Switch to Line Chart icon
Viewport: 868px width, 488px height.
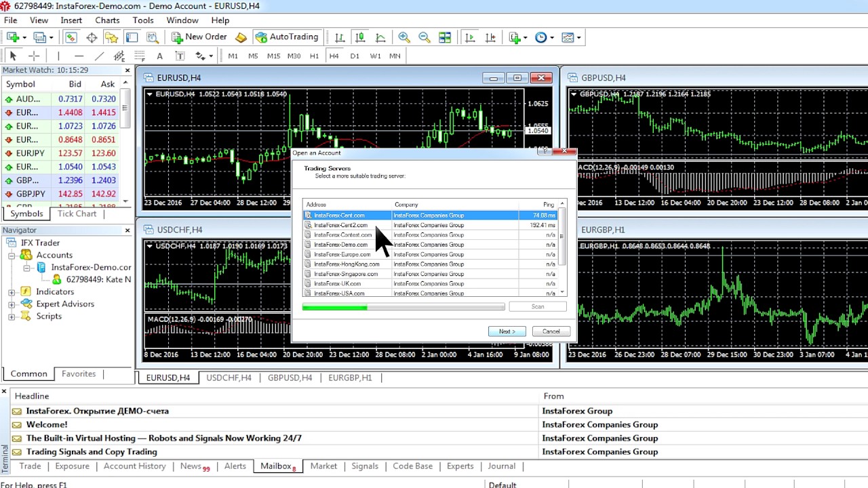pos(380,37)
